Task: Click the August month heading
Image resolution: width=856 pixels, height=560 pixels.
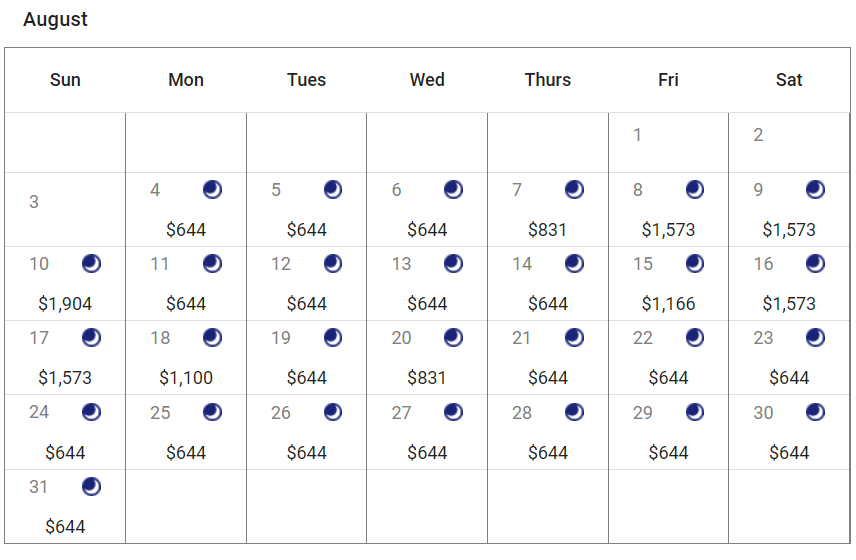Action: tap(55, 19)
